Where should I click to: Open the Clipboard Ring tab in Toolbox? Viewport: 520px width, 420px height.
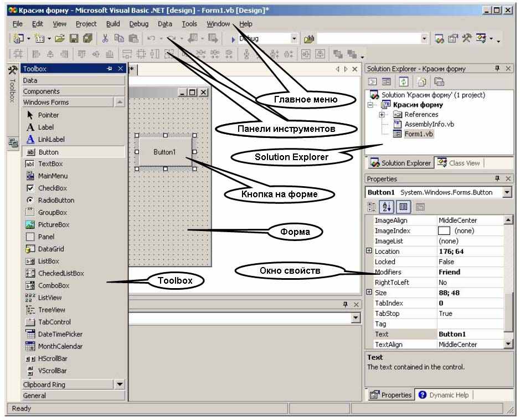68,385
